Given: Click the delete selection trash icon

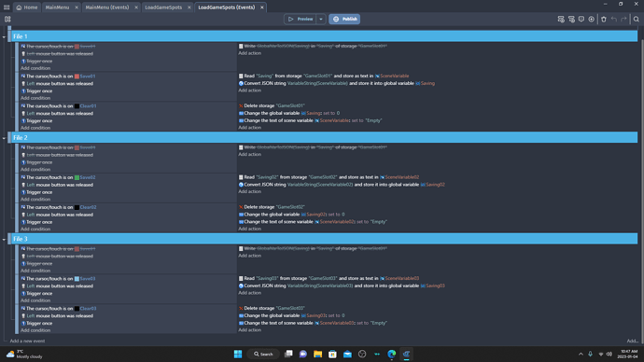Looking at the screenshot, I should (x=604, y=20).
